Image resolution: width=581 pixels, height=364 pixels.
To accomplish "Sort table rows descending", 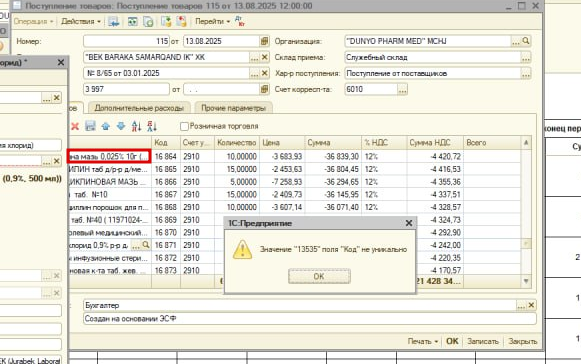I will tap(152, 126).
